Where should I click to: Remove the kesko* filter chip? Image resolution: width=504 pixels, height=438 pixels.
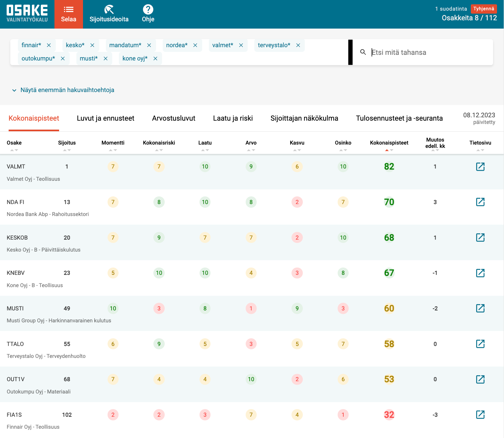(x=92, y=45)
